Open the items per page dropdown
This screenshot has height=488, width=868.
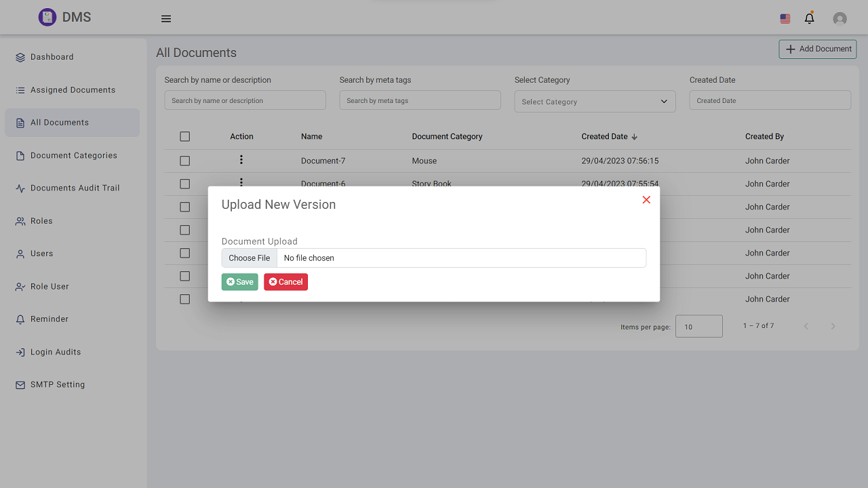(x=698, y=327)
